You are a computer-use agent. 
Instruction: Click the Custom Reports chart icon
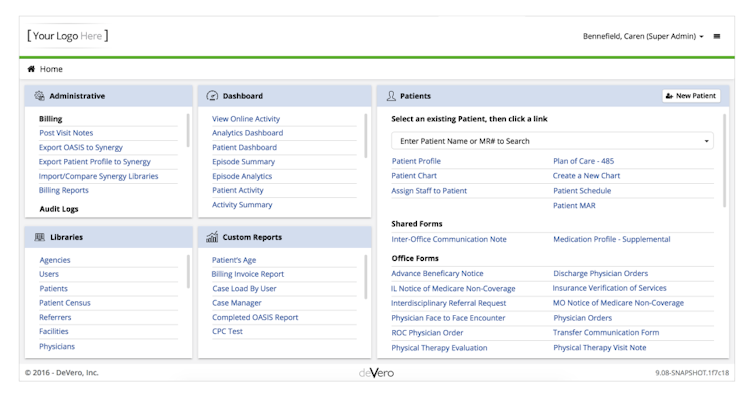pos(212,237)
